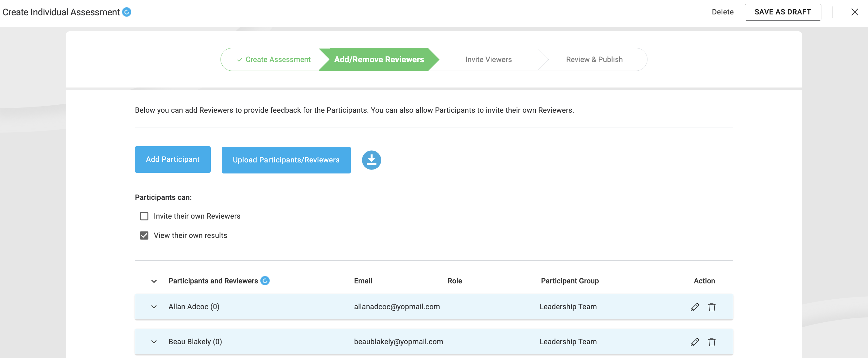Collapse all via Participants and Reviewers header chevron
The height and width of the screenshot is (358, 868).
click(x=154, y=281)
